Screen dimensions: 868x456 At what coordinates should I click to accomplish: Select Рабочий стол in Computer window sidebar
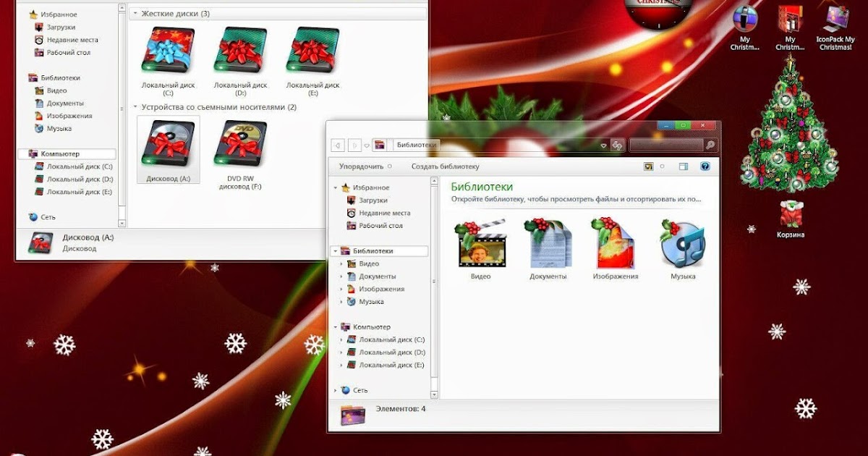[63, 52]
